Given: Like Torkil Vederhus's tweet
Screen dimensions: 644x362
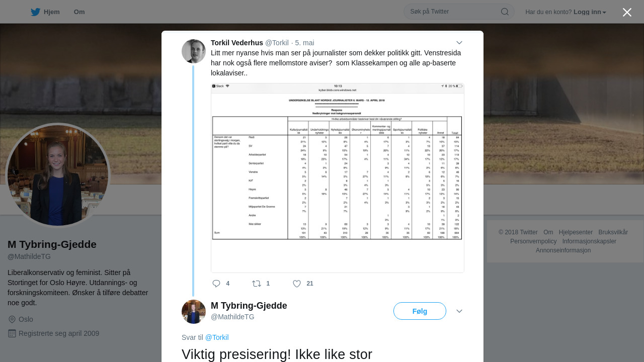Looking at the screenshot, I should click(x=297, y=284).
